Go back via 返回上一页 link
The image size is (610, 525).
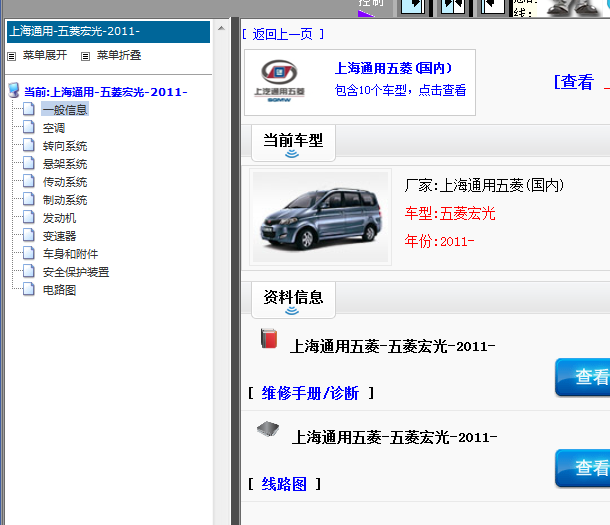tap(283, 34)
